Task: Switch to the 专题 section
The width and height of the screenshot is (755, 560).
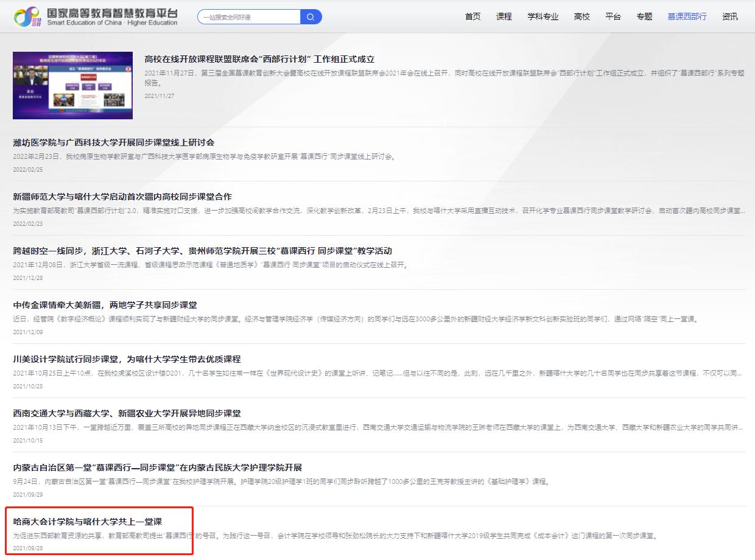Action: coord(644,16)
